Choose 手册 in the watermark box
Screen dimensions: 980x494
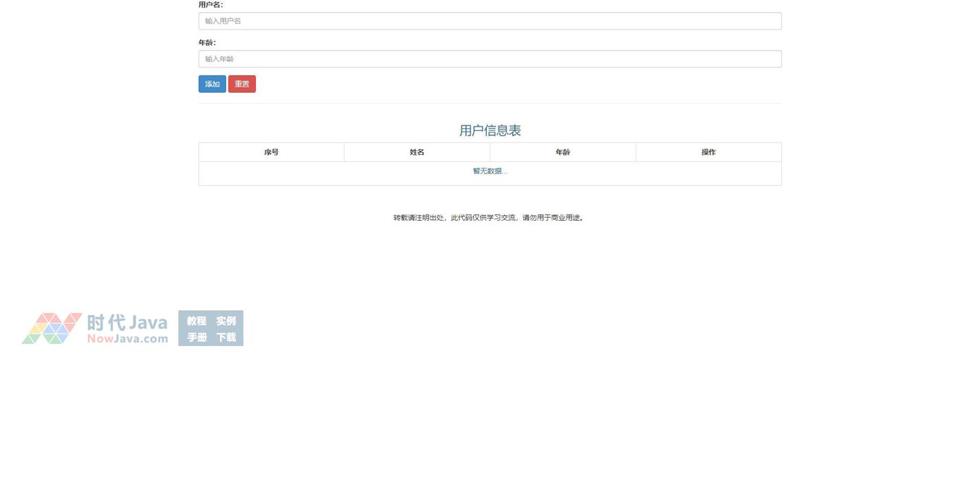tap(197, 337)
